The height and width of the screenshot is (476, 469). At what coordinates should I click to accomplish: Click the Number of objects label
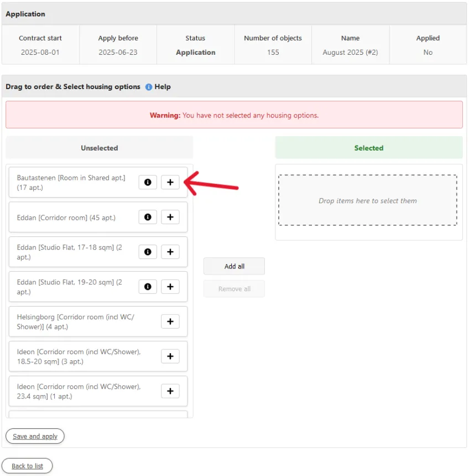click(x=273, y=38)
